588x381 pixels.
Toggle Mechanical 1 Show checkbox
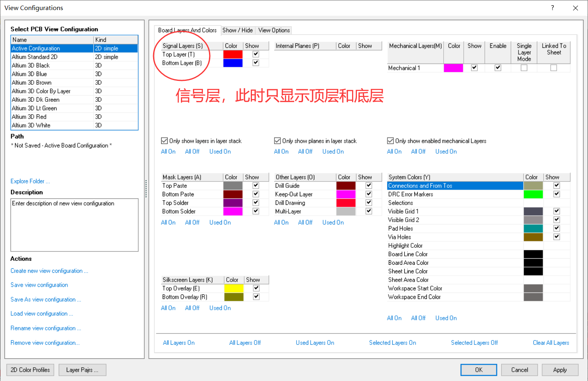474,68
